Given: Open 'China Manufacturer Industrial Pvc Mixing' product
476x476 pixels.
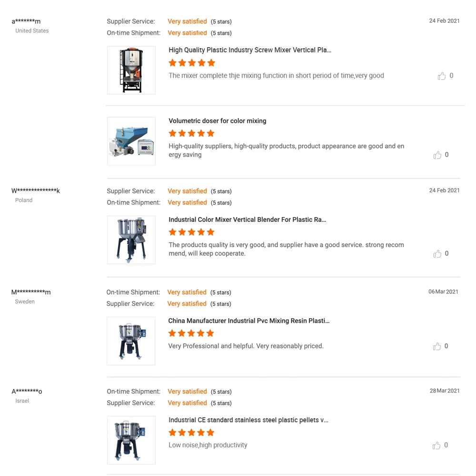Looking at the screenshot, I should (249, 321).
